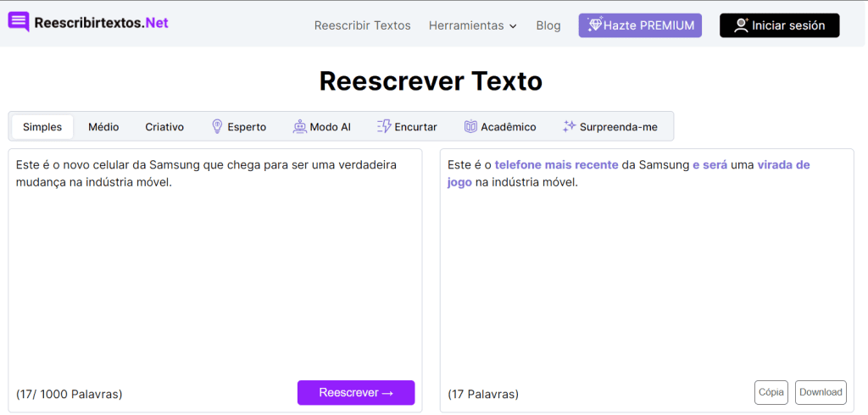Click the Hazte PREMIUM button
This screenshot has height=415, width=868.
(x=640, y=25)
